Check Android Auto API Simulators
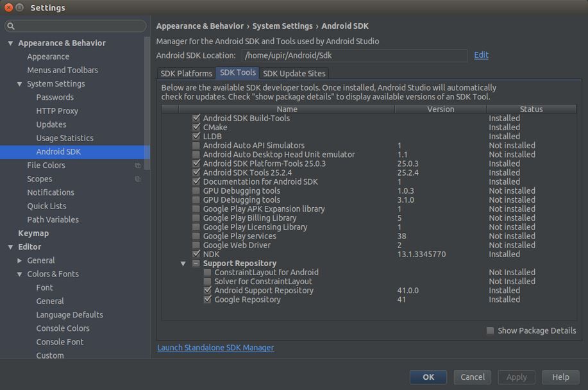The height and width of the screenshot is (390, 588). pos(196,145)
